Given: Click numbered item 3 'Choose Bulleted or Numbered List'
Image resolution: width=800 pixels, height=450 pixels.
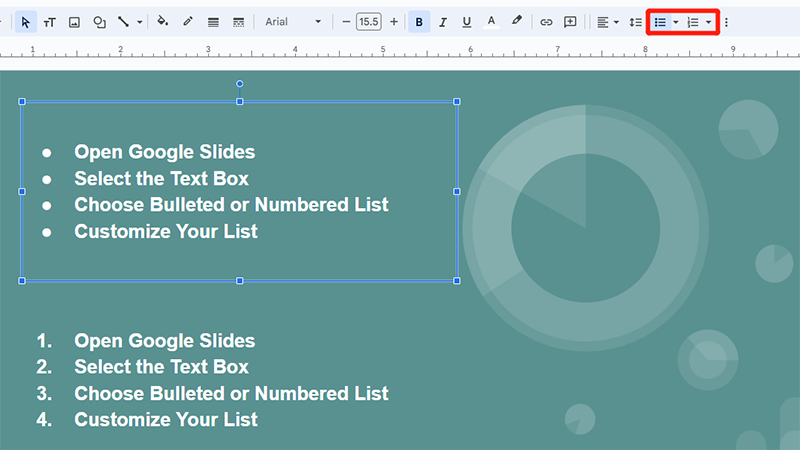Looking at the screenshot, I should [x=231, y=393].
